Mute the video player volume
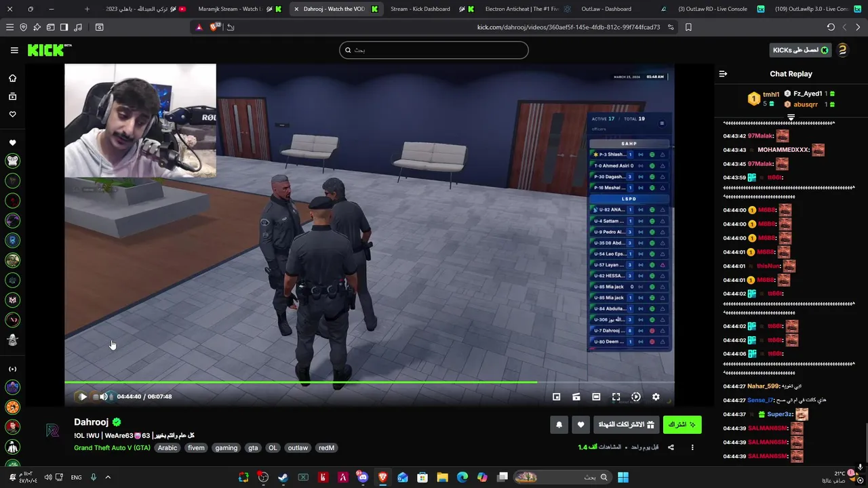 103,396
